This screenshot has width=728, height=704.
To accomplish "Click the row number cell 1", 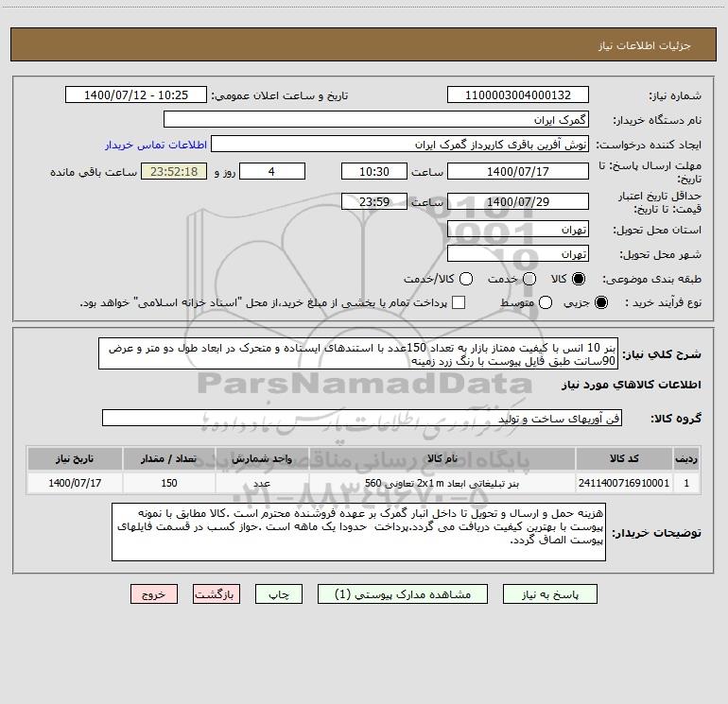I will [686, 483].
